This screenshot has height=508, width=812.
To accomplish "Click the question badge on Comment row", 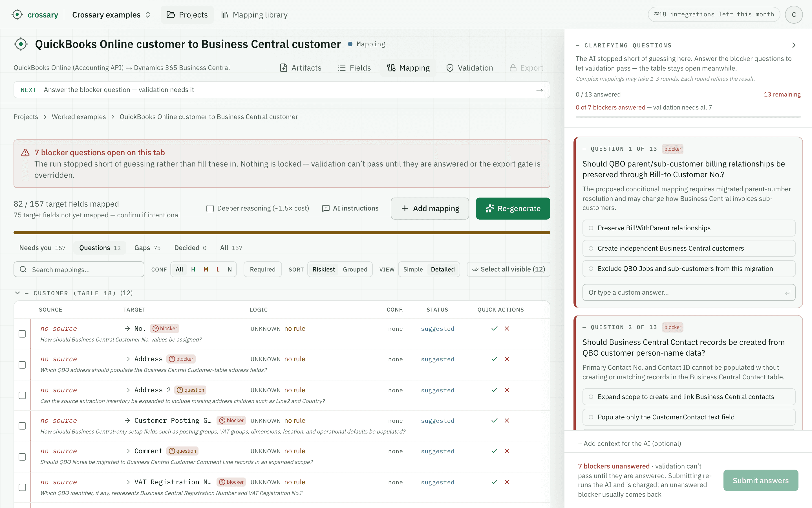I will [182, 451].
